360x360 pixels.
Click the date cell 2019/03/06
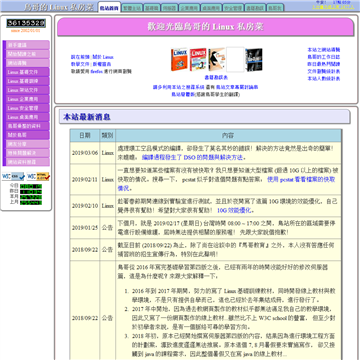(x=85, y=153)
